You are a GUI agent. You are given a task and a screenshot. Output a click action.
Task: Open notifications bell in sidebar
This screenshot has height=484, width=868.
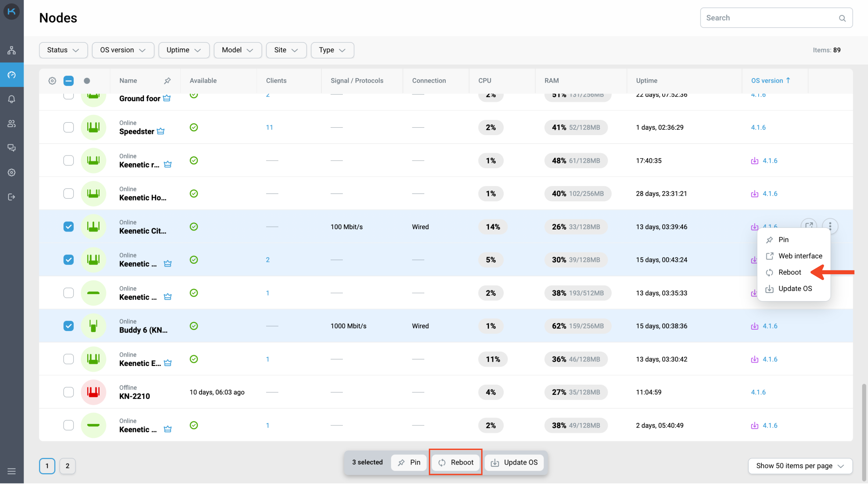[x=11, y=99]
